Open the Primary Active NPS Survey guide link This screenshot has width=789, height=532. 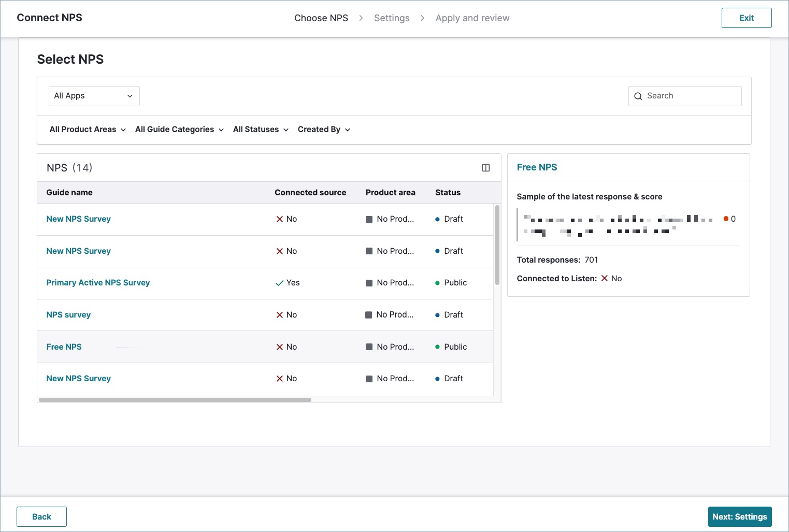[98, 283]
